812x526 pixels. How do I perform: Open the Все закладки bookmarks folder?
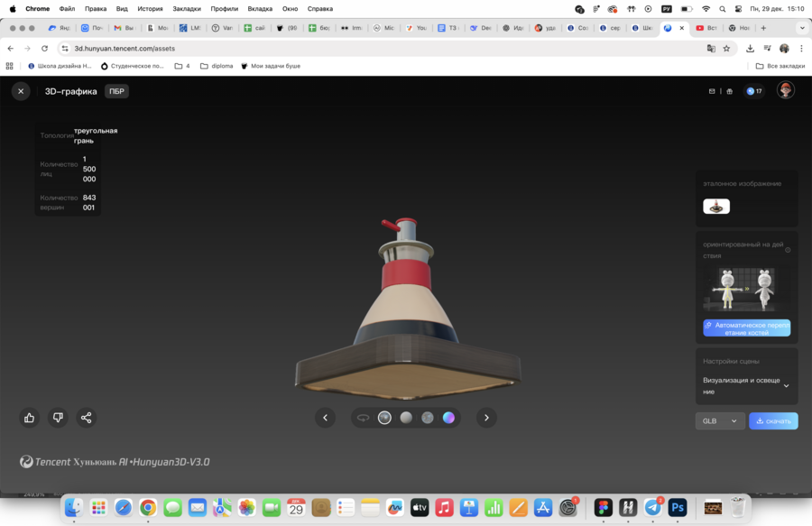780,66
